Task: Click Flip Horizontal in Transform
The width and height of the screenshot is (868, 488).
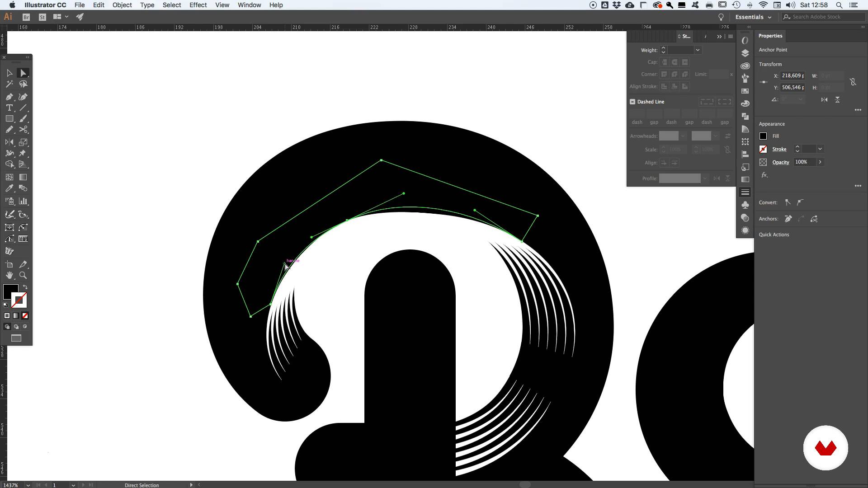Action: pyautogui.click(x=824, y=99)
